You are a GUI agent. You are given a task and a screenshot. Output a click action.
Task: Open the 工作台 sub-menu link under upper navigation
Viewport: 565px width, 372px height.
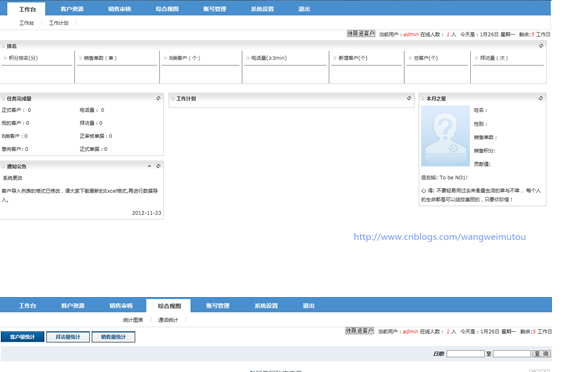click(26, 23)
